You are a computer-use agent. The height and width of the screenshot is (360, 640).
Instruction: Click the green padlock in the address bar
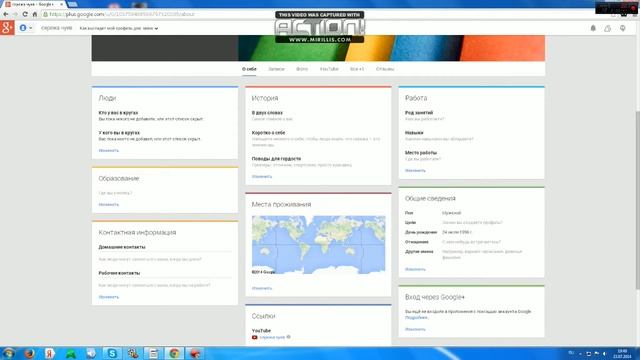coord(45,14)
